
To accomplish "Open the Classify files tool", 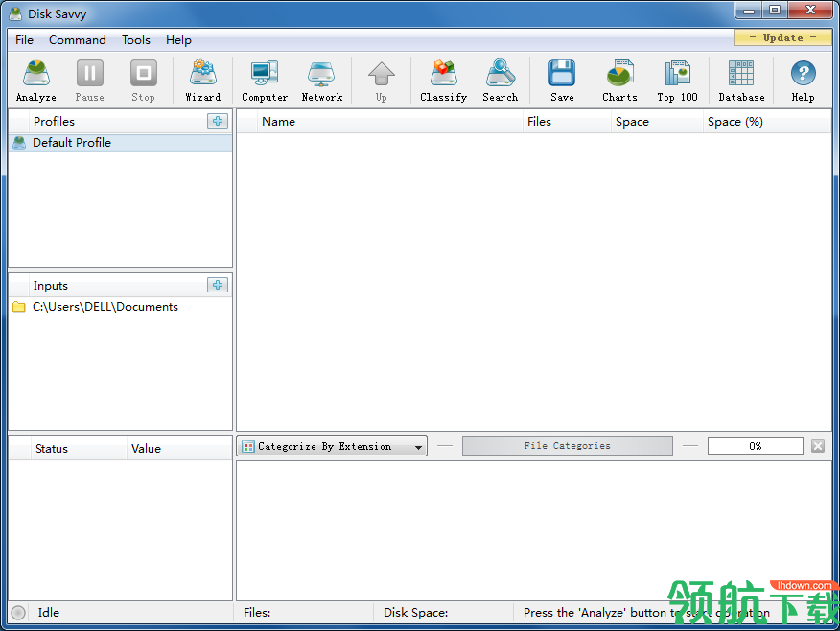I will pyautogui.click(x=444, y=81).
